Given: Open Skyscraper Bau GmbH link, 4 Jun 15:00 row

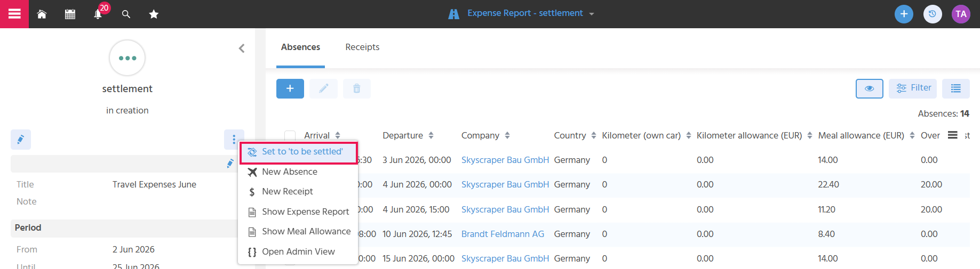Looking at the screenshot, I should click(505, 210).
